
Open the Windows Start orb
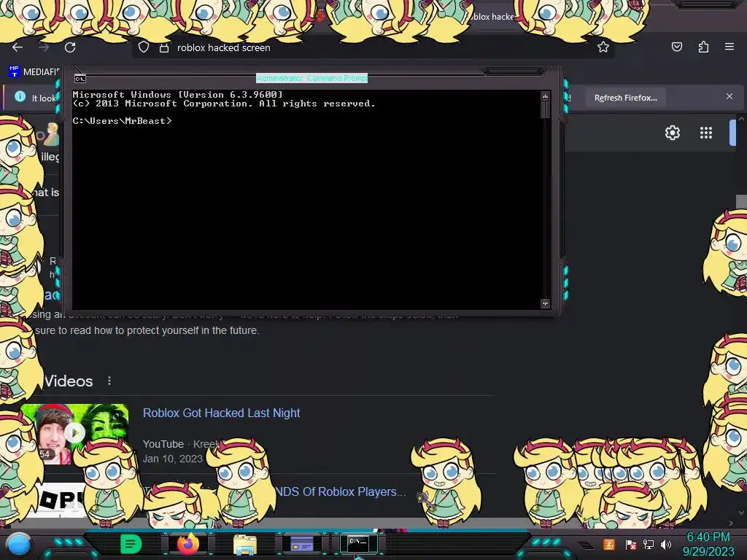(19, 544)
